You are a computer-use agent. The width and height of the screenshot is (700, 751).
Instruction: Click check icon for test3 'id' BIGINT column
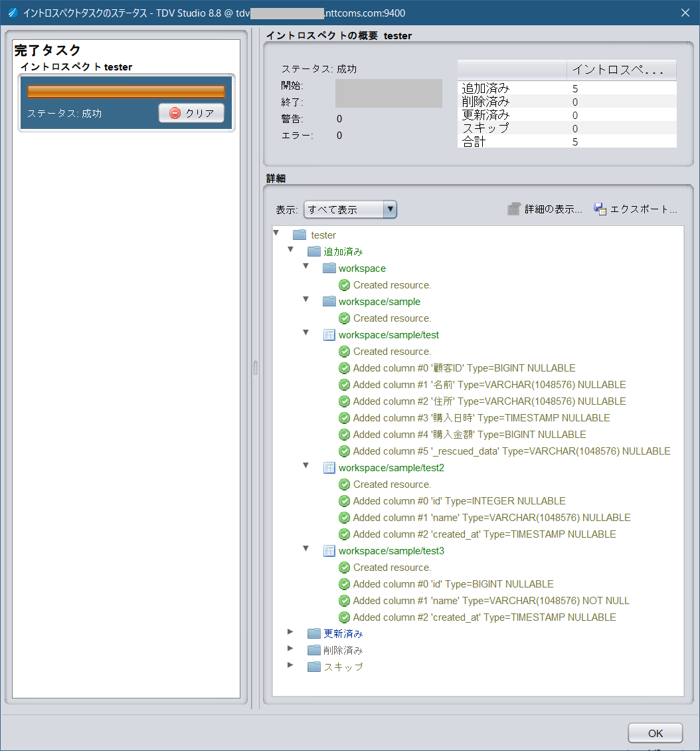pyautogui.click(x=344, y=584)
